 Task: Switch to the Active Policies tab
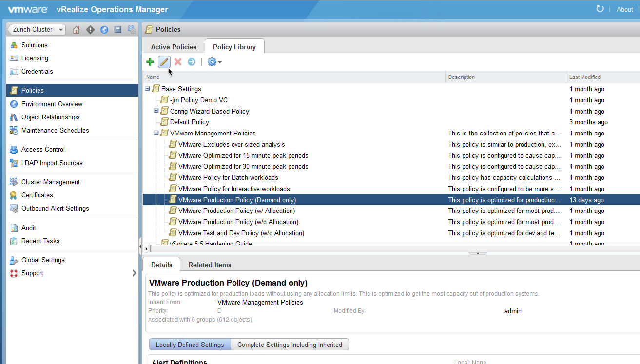click(x=174, y=47)
